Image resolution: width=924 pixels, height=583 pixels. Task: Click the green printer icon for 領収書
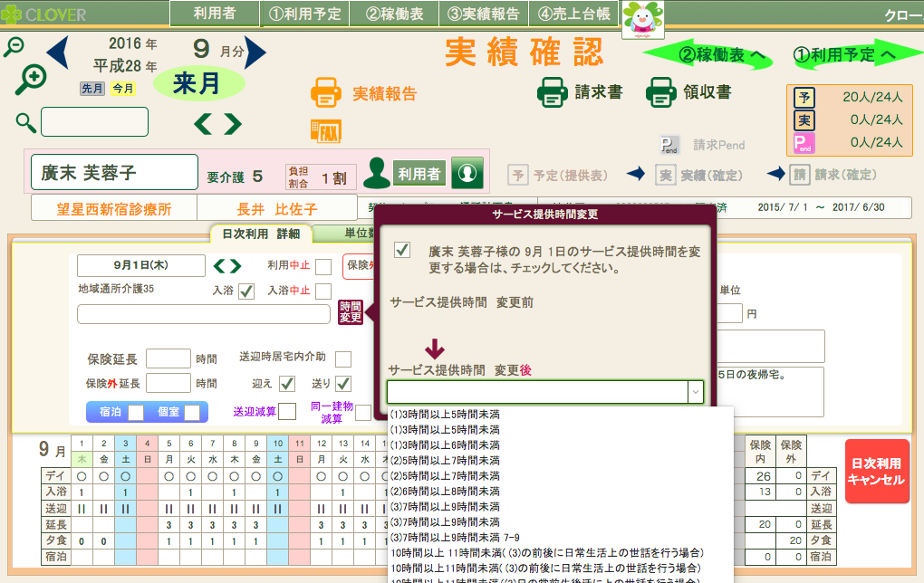click(x=660, y=92)
